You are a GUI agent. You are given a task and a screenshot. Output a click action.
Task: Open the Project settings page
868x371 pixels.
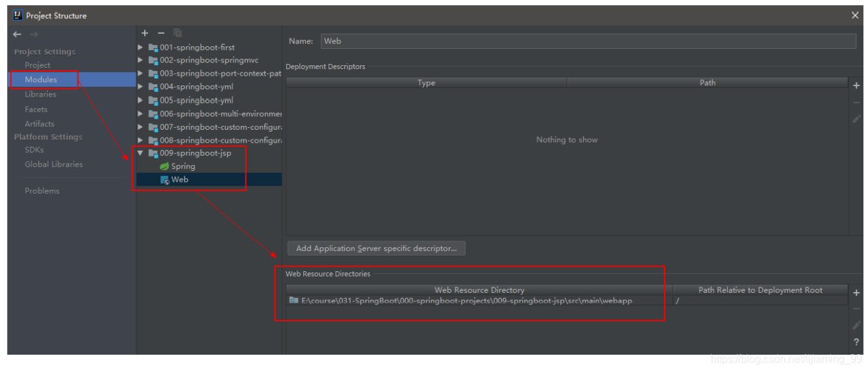pos(38,65)
